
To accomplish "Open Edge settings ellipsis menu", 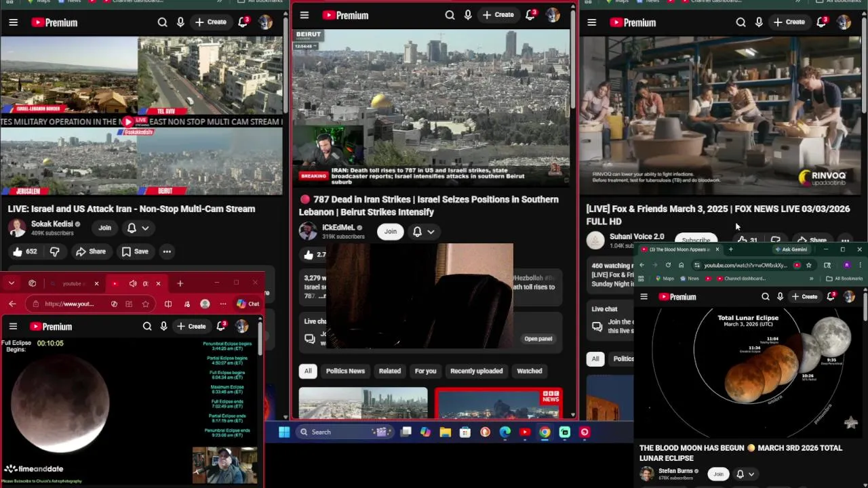I will click(222, 304).
